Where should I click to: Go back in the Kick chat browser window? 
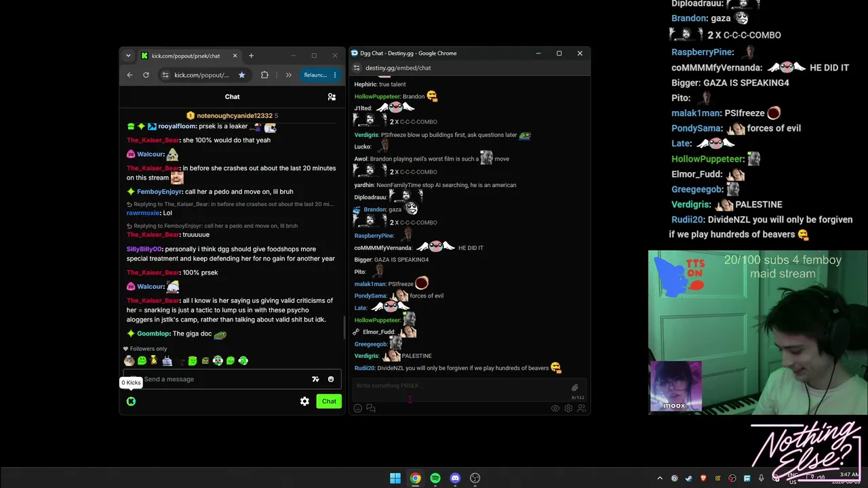coord(130,75)
